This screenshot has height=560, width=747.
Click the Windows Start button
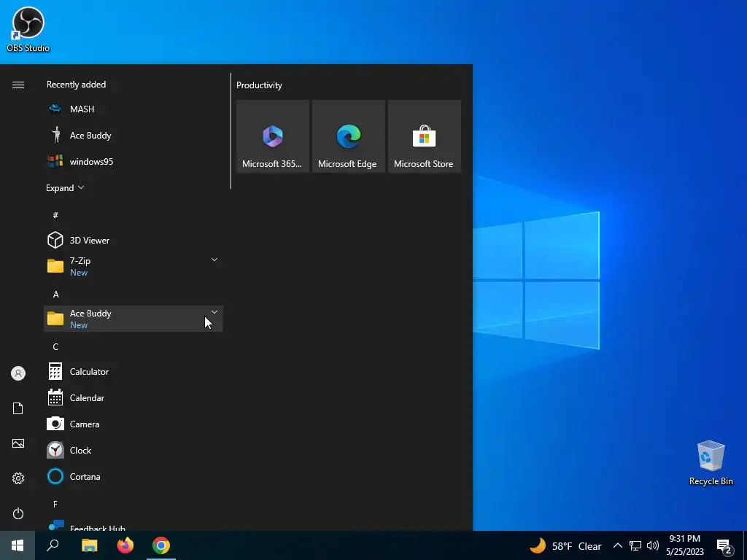click(18, 545)
